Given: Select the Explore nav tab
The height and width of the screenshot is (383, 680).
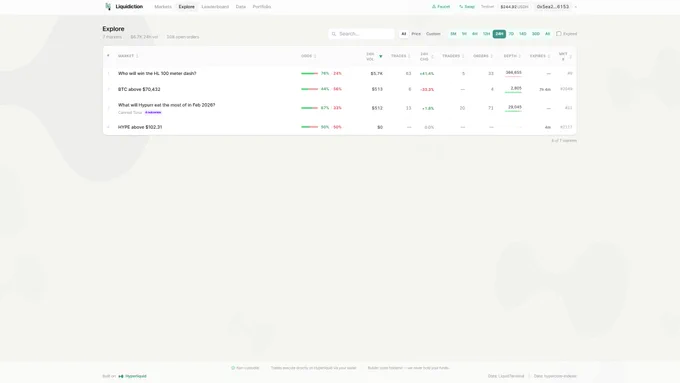Looking at the screenshot, I should 186,7.
